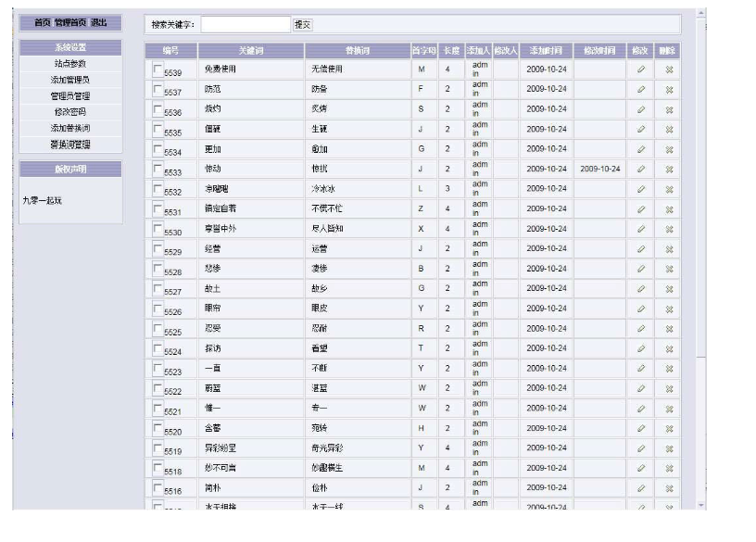756x542 pixels.
Task: Check the checkbox for entry 5539
Action: pyautogui.click(x=157, y=69)
